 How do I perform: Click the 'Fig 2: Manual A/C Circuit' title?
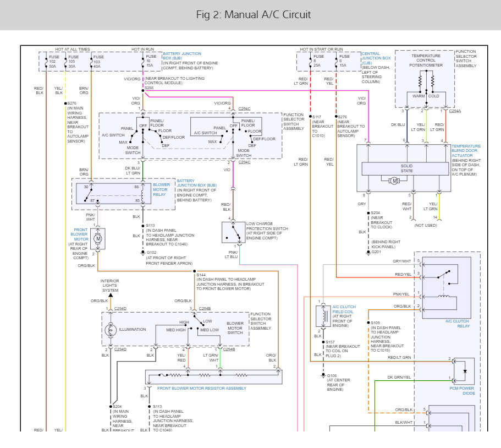point(253,15)
